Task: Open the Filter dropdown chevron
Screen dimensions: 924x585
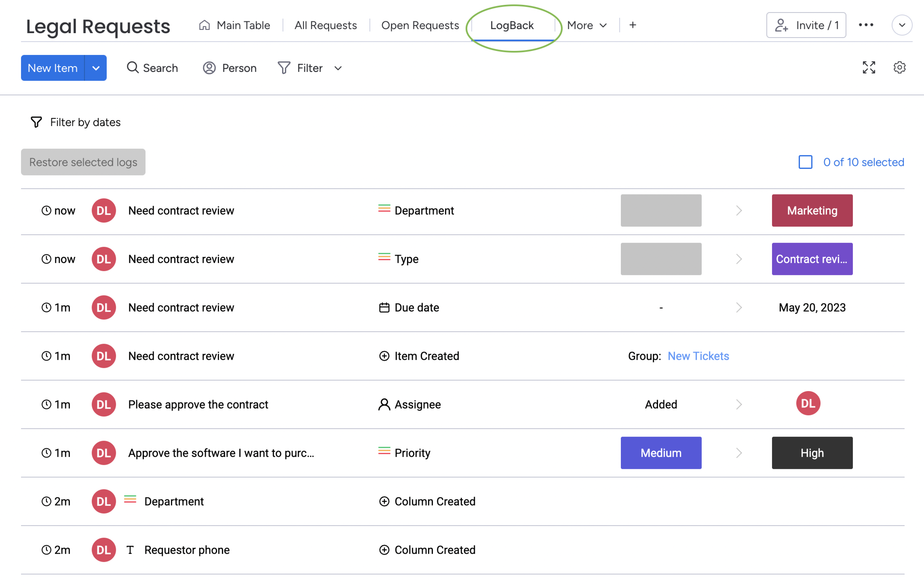Action: pos(338,68)
